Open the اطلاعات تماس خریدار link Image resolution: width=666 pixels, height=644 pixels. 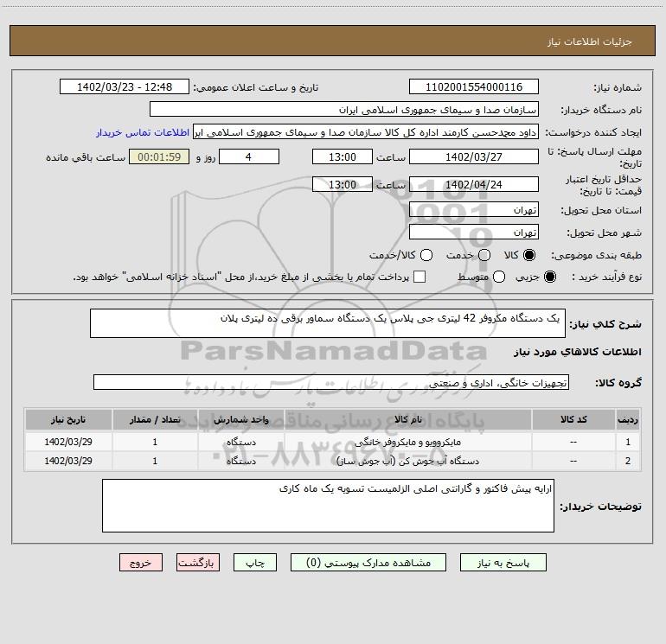click(x=143, y=132)
